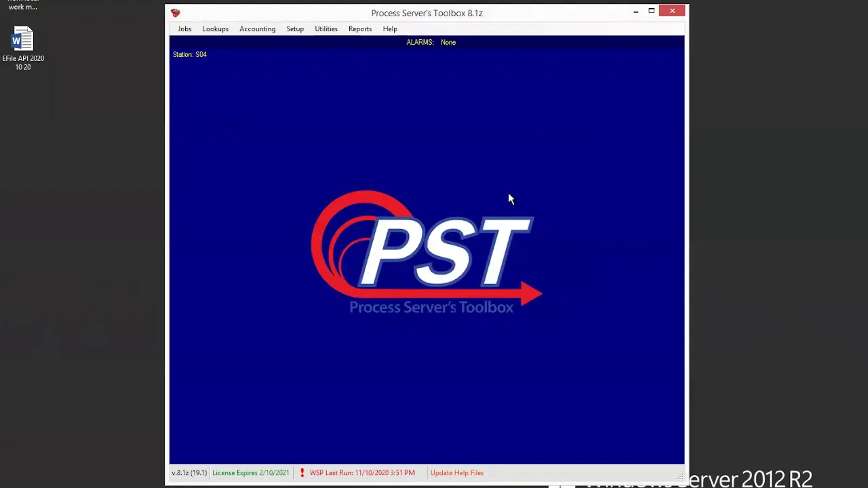Click the License Expires 2/10/2021 status

pyautogui.click(x=250, y=473)
